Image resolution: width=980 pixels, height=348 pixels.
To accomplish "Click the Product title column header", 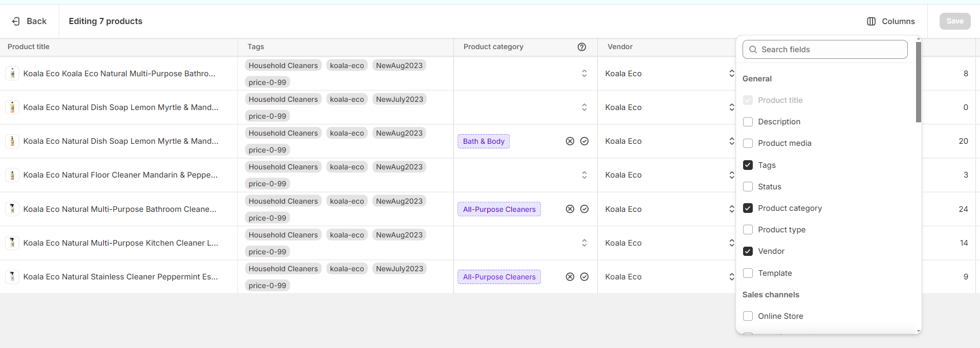I will click(29, 47).
